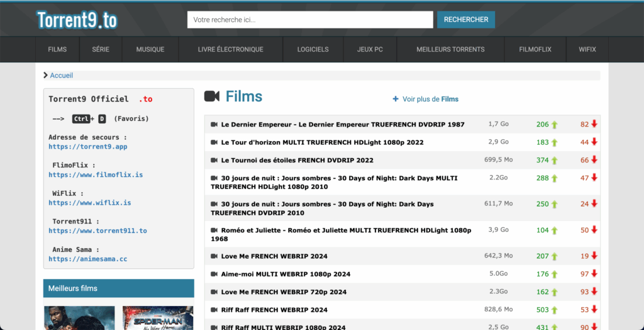Click the camera icon beside Riff Raff FRENCH WEBRIP
The image size is (644, 330).
click(x=214, y=309)
